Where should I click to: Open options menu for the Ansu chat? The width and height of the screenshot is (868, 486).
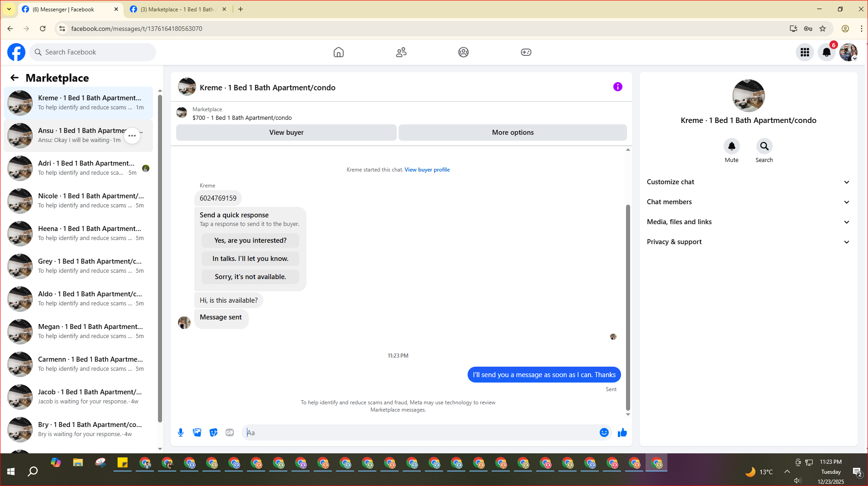click(132, 136)
